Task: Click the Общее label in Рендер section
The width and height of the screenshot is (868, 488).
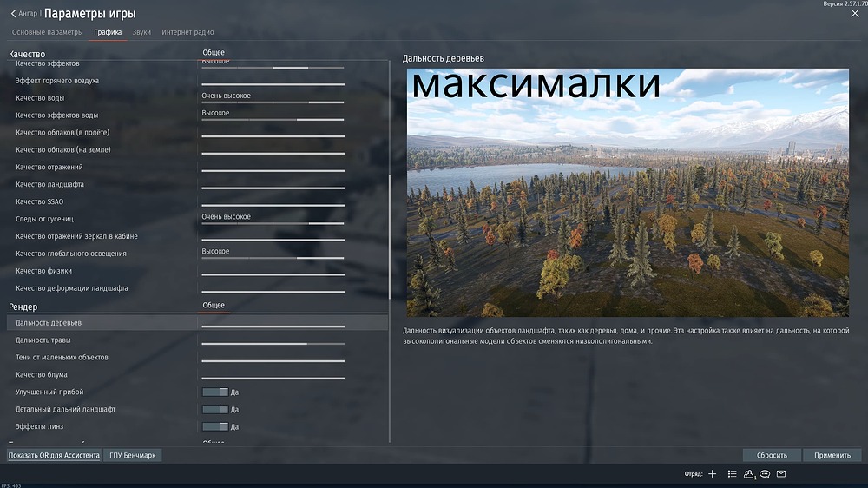Action: click(x=214, y=305)
